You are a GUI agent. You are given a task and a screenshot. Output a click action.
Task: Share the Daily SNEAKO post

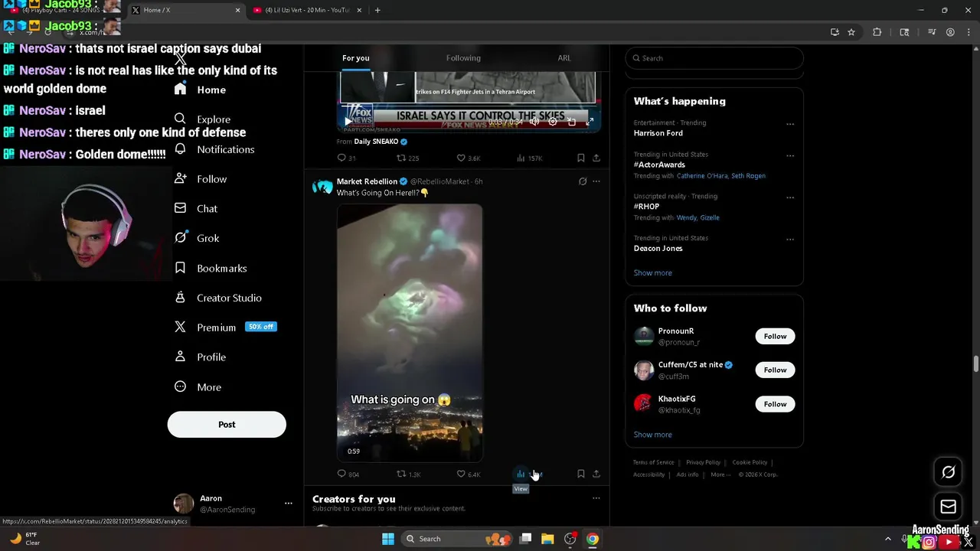(x=596, y=158)
